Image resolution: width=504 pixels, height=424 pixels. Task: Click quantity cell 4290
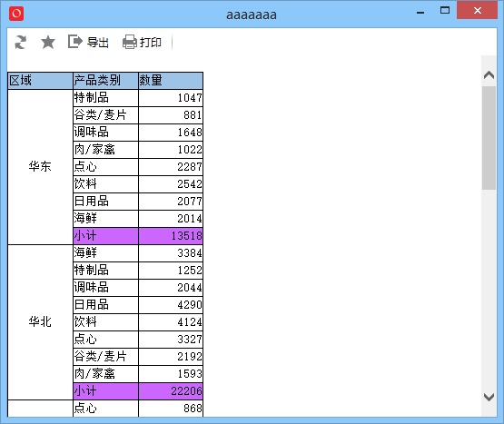tap(171, 305)
